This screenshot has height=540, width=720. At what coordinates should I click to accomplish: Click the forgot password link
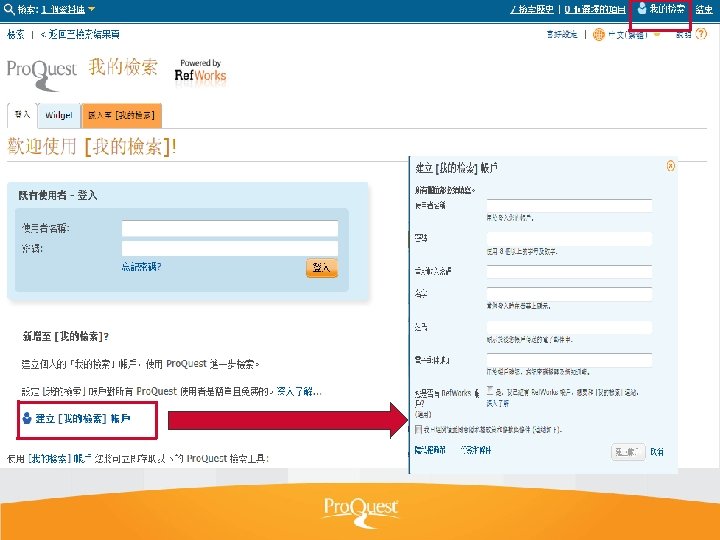pyautogui.click(x=141, y=267)
